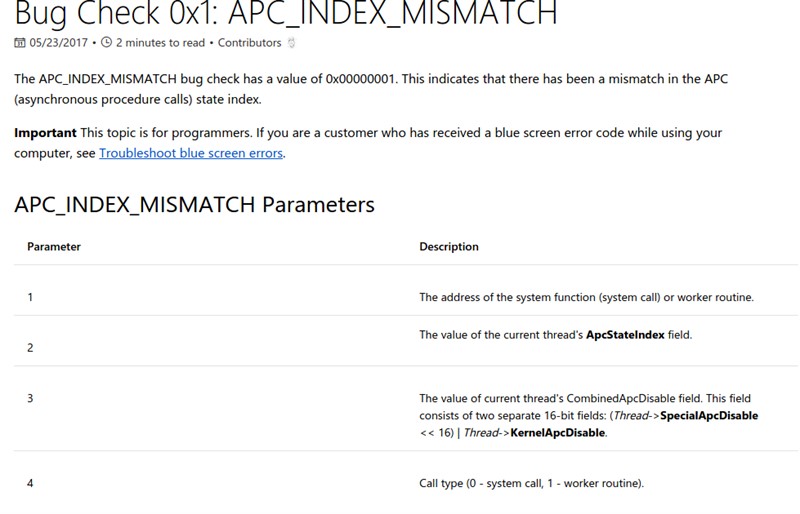Click the bold SpecialApcDisable text
800x514 pixels.
point(709,415)
